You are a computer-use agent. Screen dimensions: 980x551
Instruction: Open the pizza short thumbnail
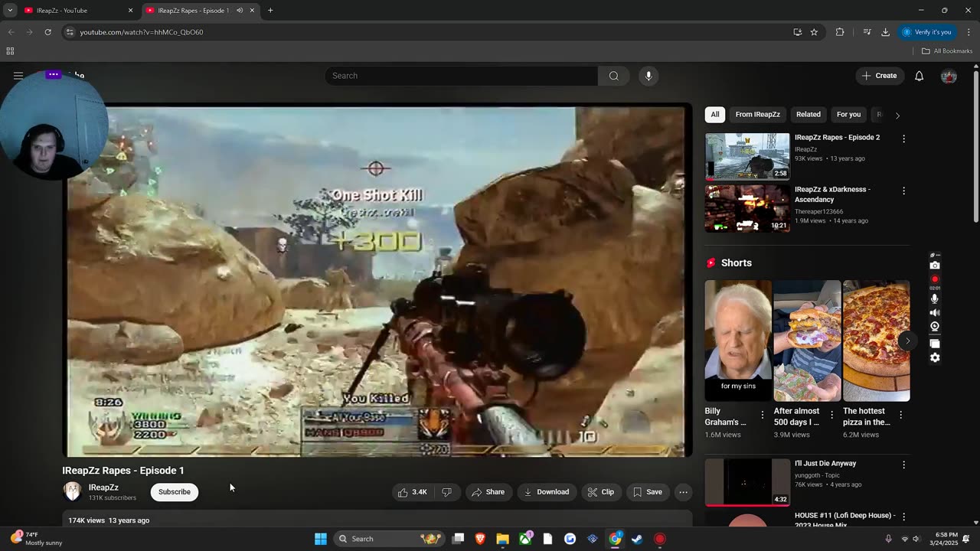coord(876,341)
